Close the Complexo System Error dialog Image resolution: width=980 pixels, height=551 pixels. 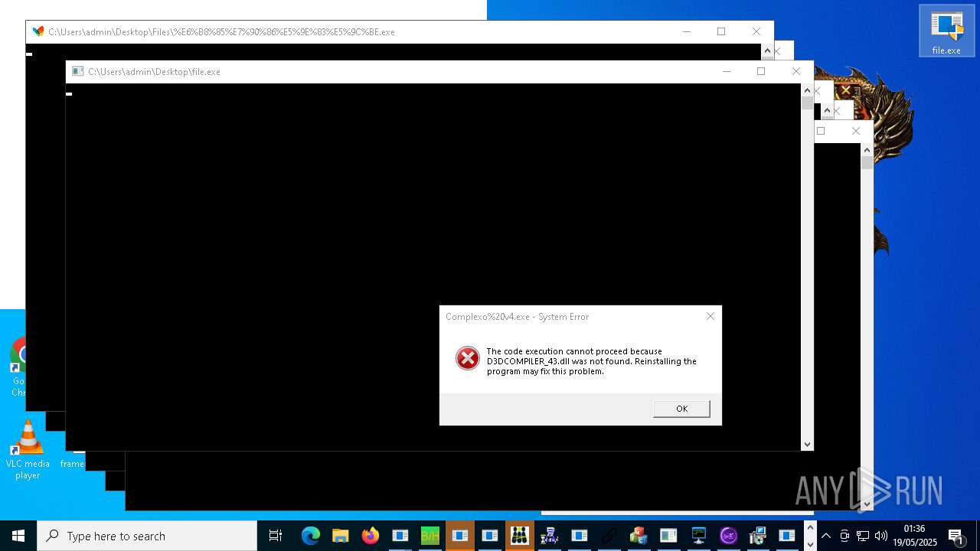710,316
